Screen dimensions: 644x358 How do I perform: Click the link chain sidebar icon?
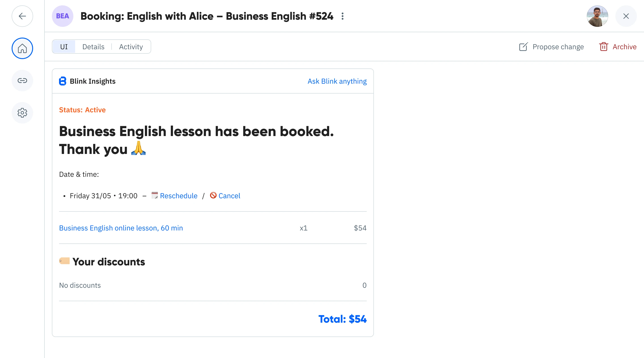coord(22,81)
